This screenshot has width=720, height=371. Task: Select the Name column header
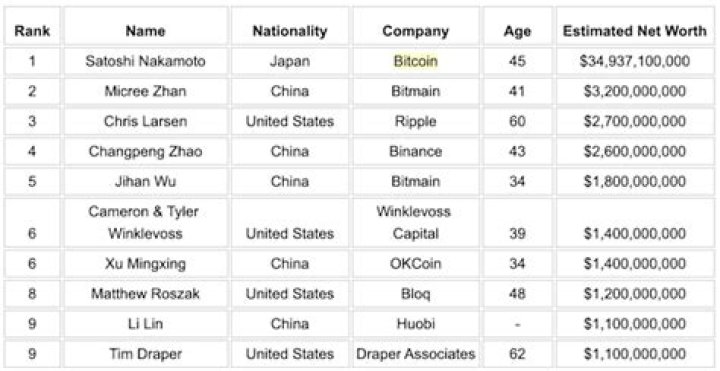point(146,31)
